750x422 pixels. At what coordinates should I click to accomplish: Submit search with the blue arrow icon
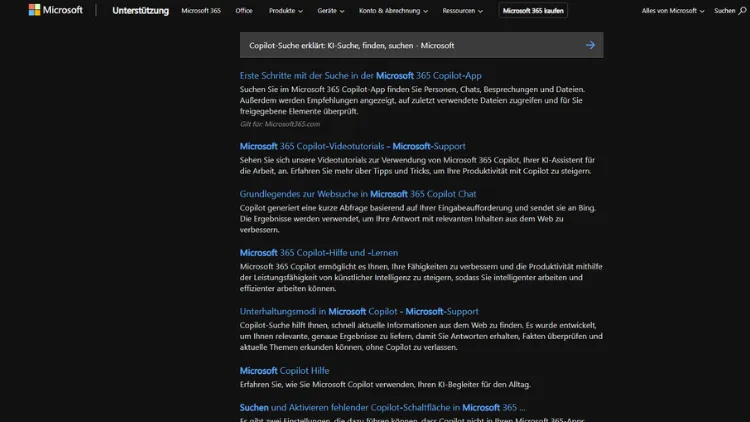tap(590, 45)
